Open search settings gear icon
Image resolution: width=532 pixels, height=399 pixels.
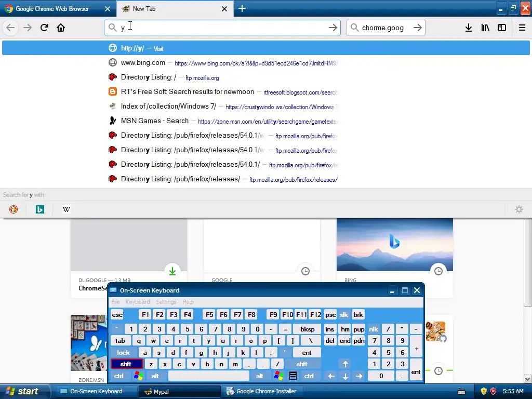[519, 209]
